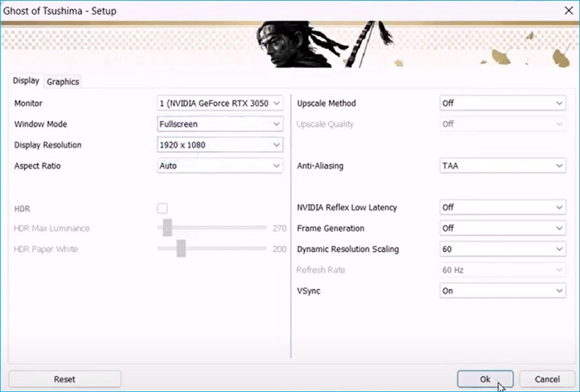Open the VSync dropdown
The image size is (580, 392).
pyautogui.click(x=503, y=291)
